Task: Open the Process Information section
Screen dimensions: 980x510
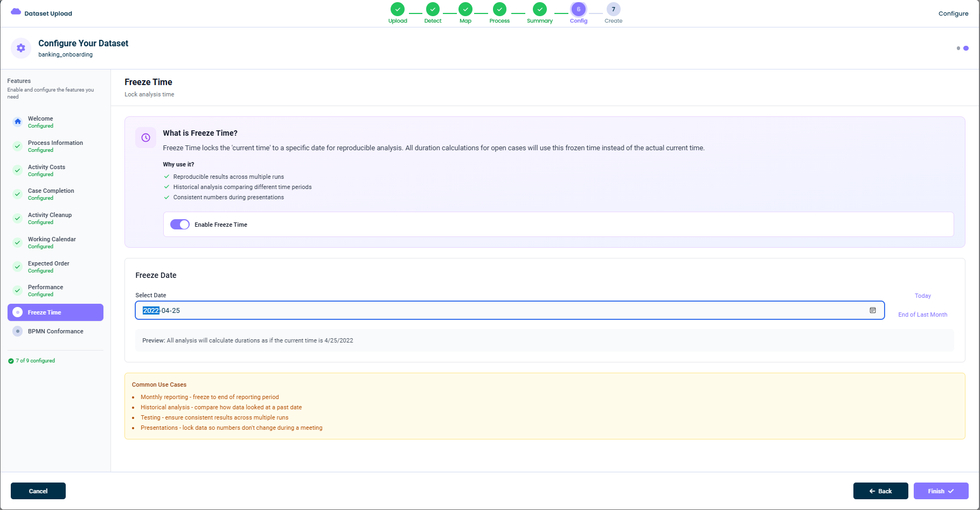Action: pos(55,146)
